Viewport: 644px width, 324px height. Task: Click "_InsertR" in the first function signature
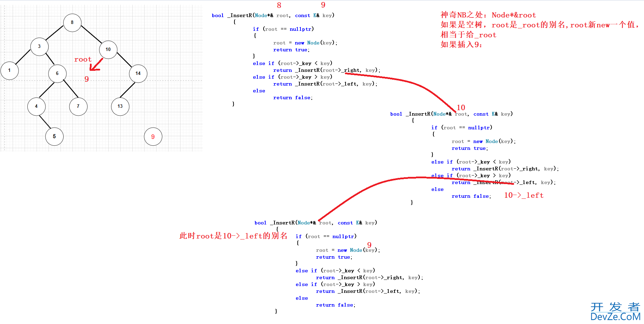tap(240, 15)
